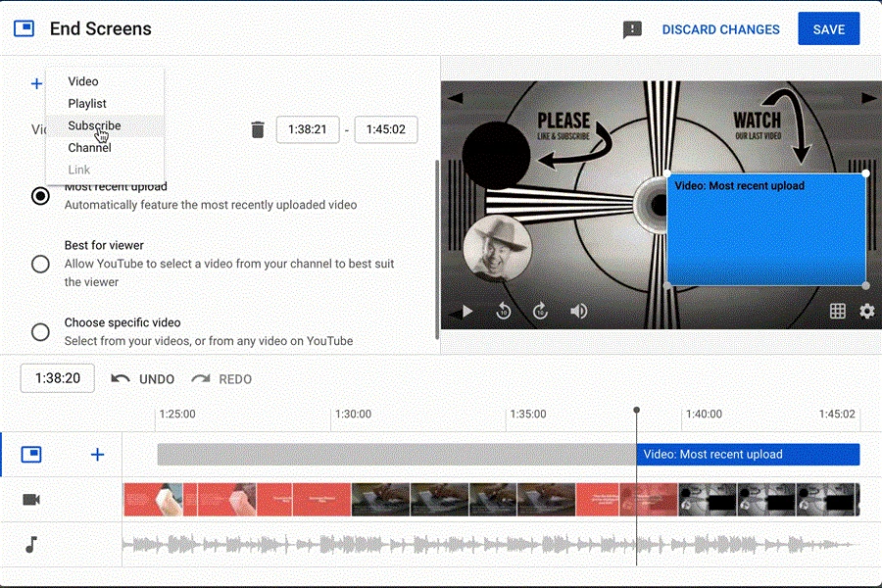Click right arrow at preview corner
Screen dimensions: 882x588
tap(869, 98)
